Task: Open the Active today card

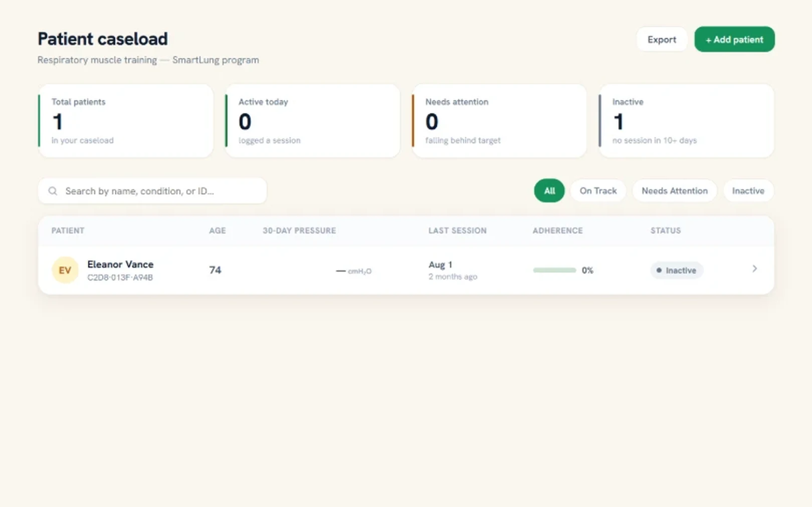Action: [x=313, y=121]
